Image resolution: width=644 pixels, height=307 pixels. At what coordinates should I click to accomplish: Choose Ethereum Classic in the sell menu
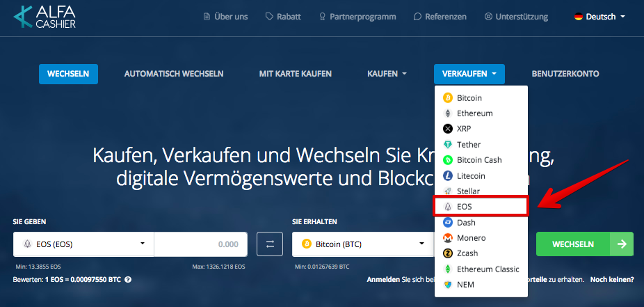coord(481,269)
